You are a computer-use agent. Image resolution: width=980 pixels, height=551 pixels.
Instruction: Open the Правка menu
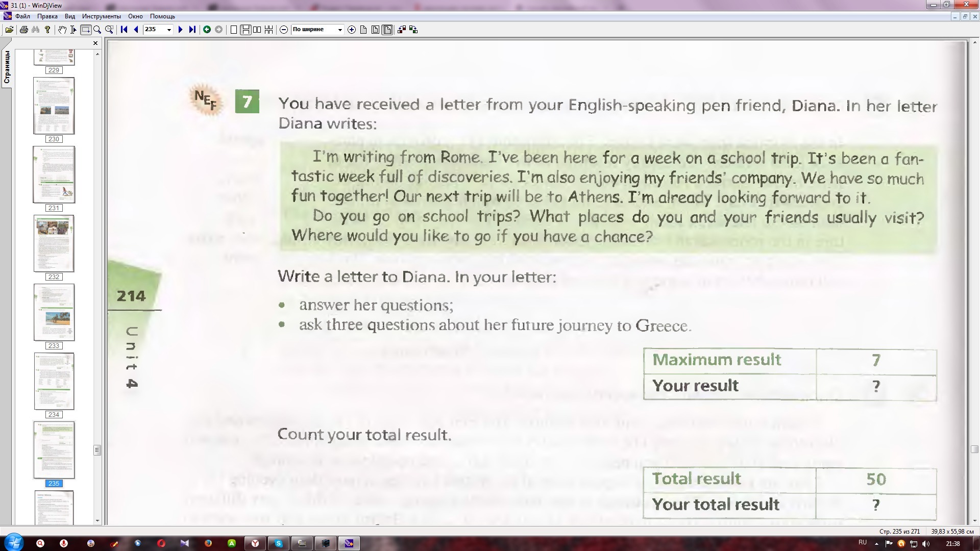[47, 16]
